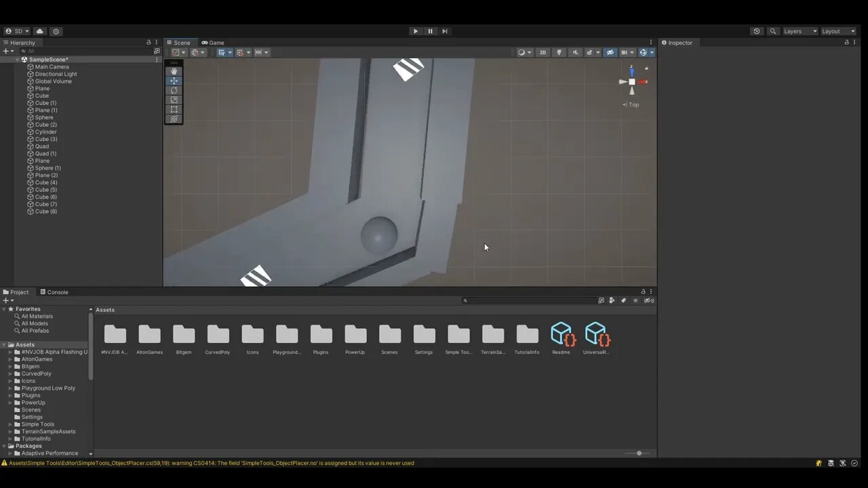The height and width of the screenshot is (488, 868).
Task: Toggle Inspector panel lock
Action: click(x=846, y=43)
